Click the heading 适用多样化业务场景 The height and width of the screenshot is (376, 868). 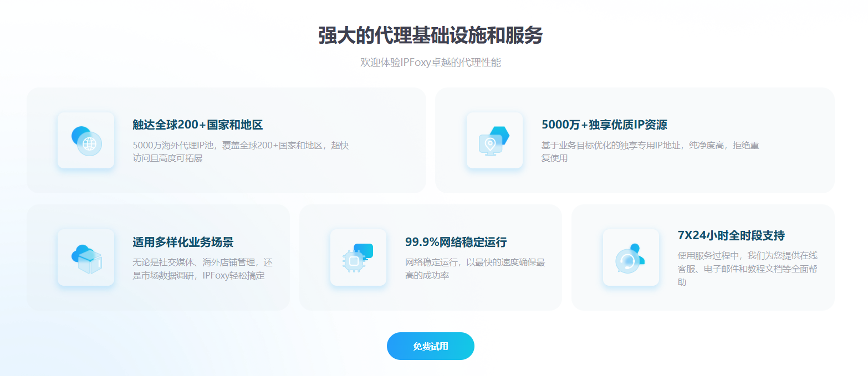pyautogui.click(x=183, y=242)
